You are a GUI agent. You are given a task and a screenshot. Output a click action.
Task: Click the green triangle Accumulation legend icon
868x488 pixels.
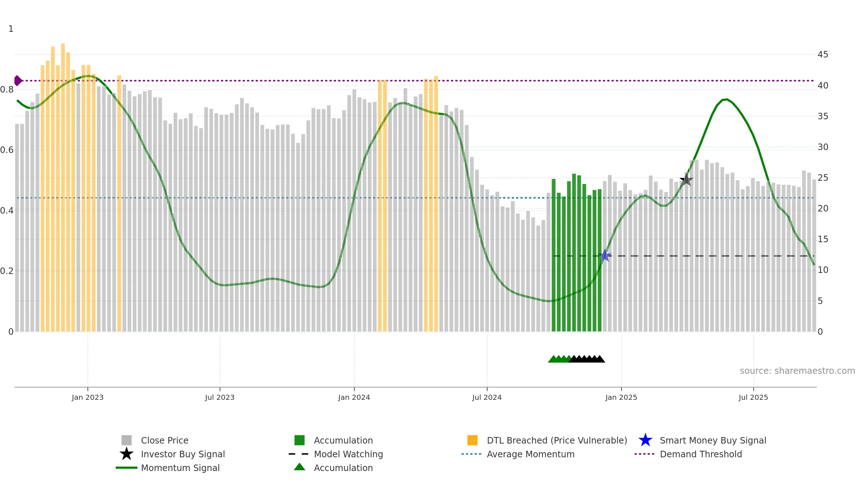click(299, 467)
